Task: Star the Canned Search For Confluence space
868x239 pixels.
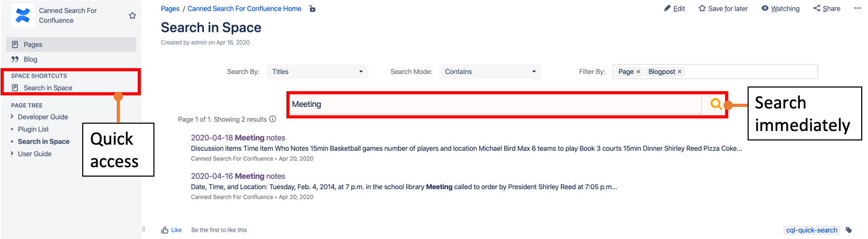Action: coord(132,16)
